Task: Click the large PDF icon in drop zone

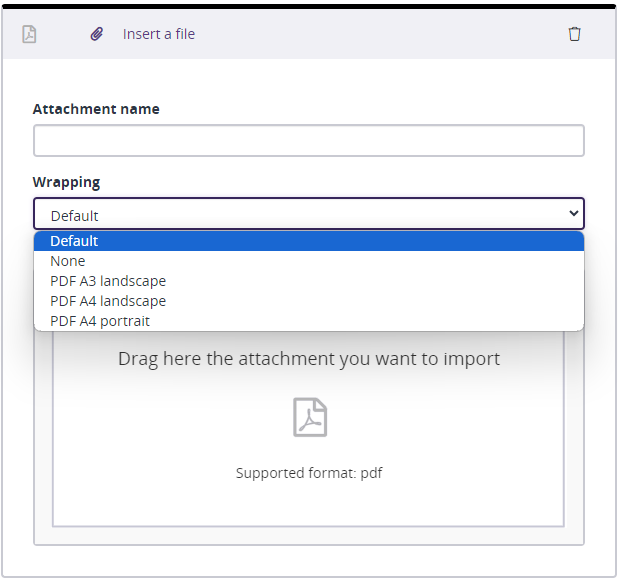Action: (309, 417)
